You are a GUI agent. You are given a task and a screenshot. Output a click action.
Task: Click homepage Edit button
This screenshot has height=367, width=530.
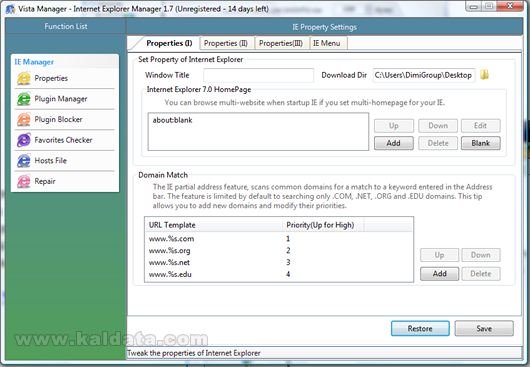(x=480, y=126)
